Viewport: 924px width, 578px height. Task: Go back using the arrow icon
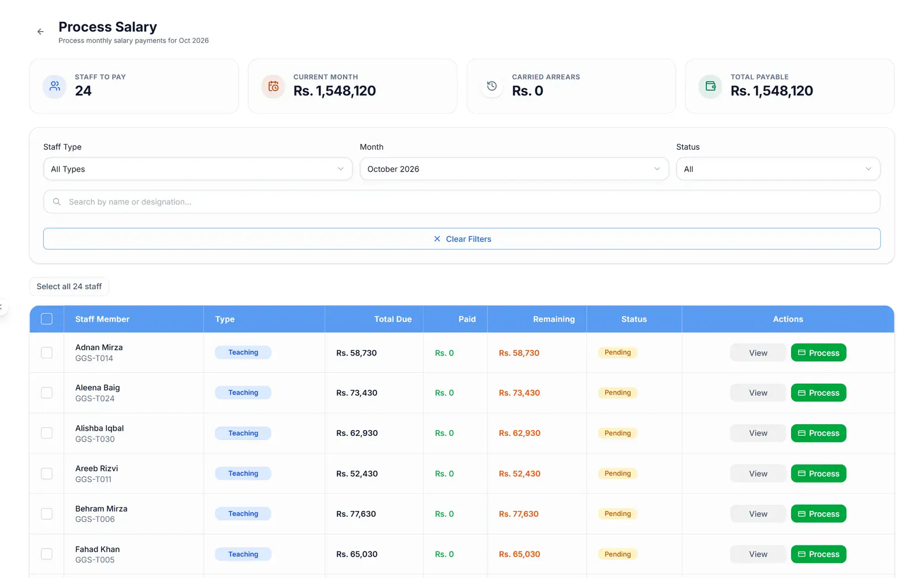click(40, 32)
